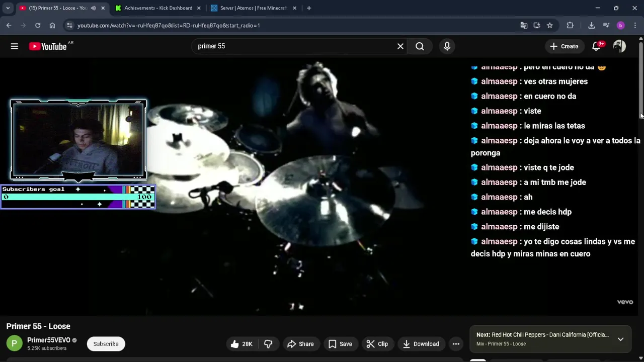Mute the Primer 55 tab audio icon
Viewport: 644px width, 362px height.
[x=93, y=8]
